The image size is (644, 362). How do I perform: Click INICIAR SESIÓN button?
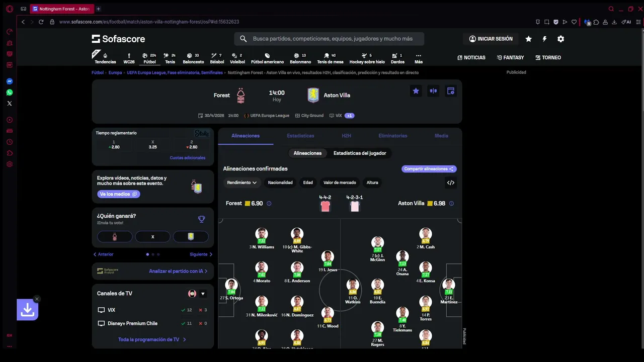(491, 39)
